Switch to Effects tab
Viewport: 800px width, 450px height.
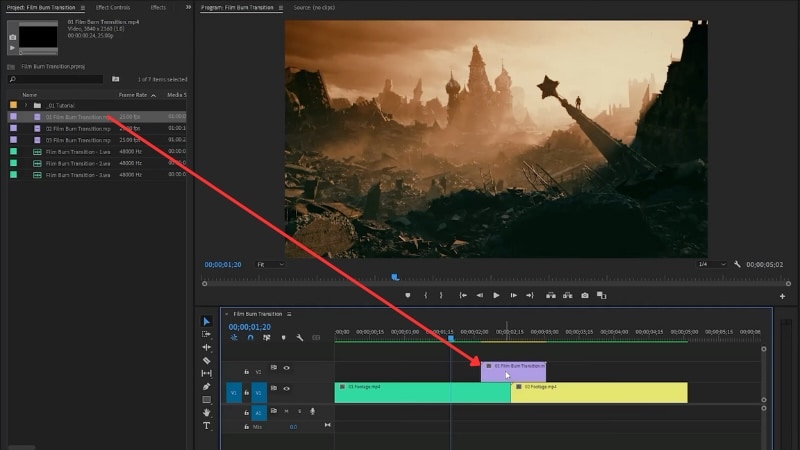[158, 8]
